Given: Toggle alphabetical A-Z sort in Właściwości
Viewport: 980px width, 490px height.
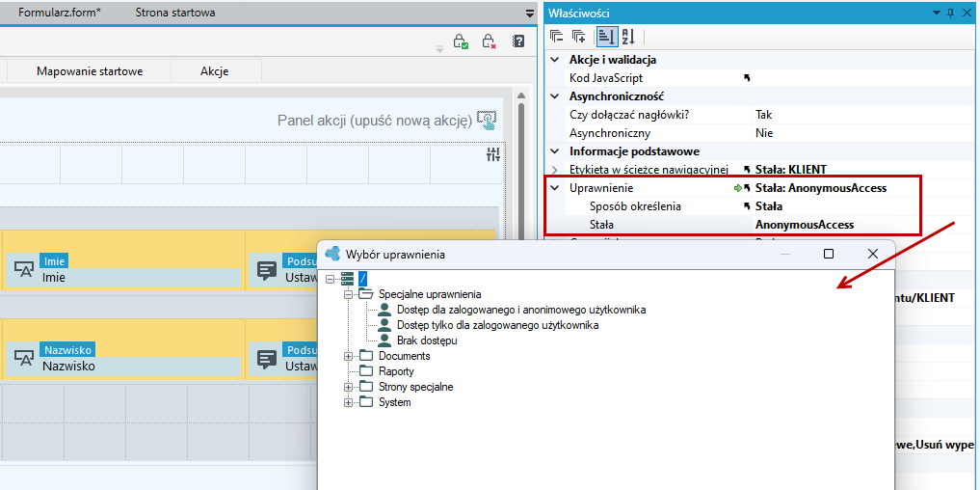Looking at the screenshot, I should [628, 37].
